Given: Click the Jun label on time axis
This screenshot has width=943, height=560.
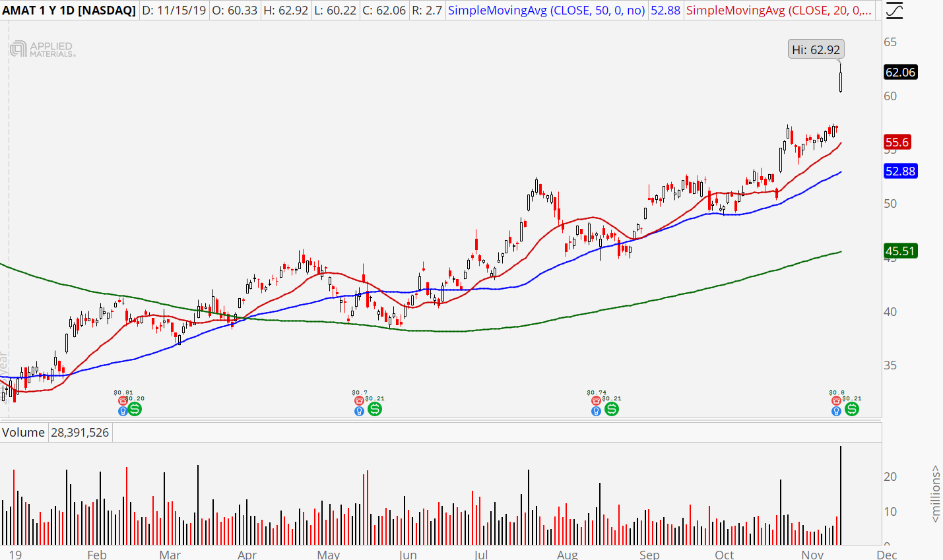Looking at the screenshot, I should click(408, 554).
